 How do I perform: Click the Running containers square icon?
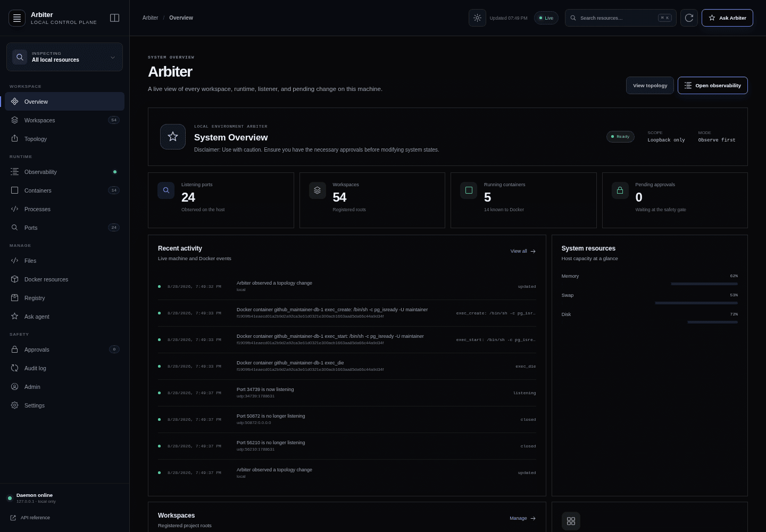pyautogui.click(x=469, y=190)
